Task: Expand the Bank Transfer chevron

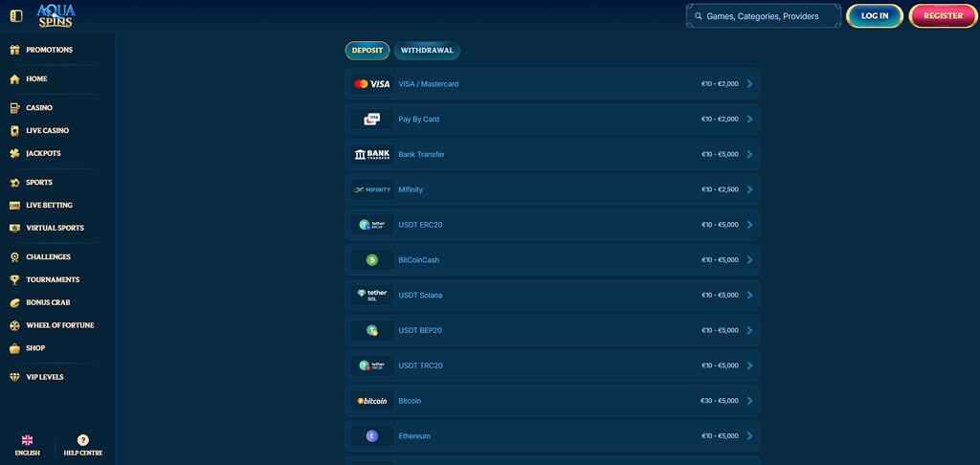Action: coord(750,154)
